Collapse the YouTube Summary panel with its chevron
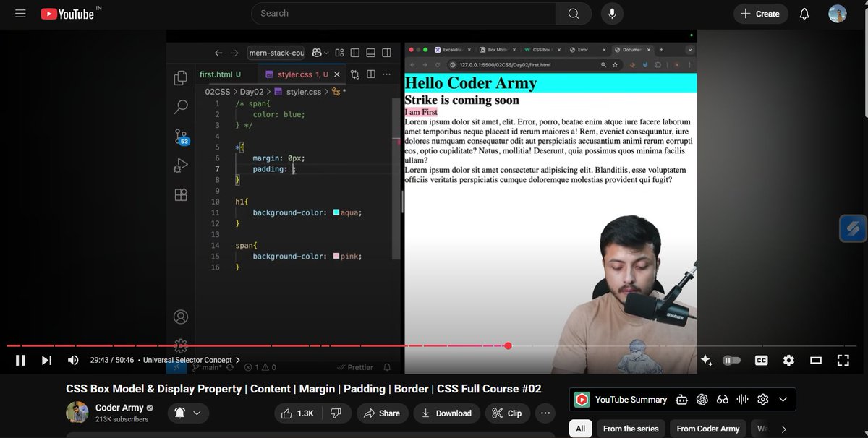 click(x=783, y=399)
